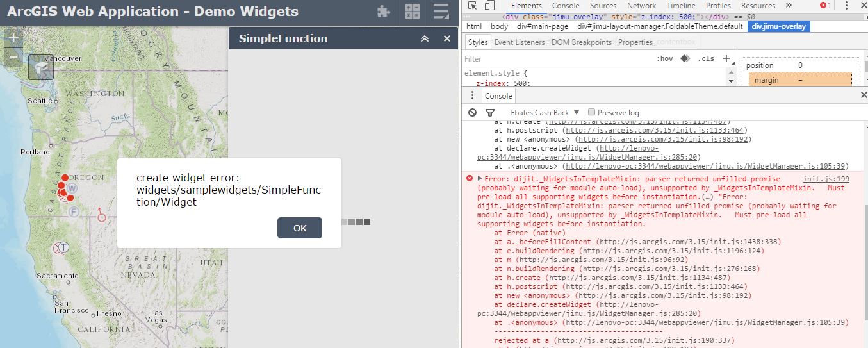Open the Timeline tab
868x348 pixels.
[681, 5]
